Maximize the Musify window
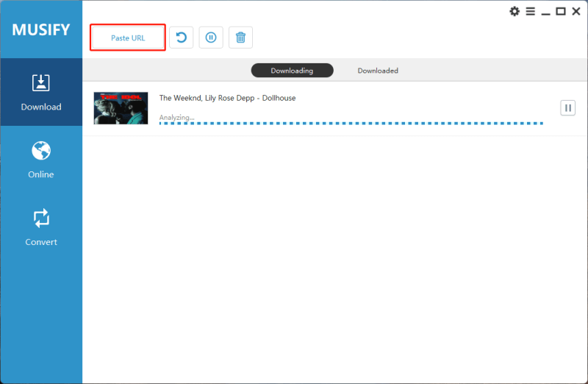The image size is (588, 384). pyautogui.click(x=561, y=11)
